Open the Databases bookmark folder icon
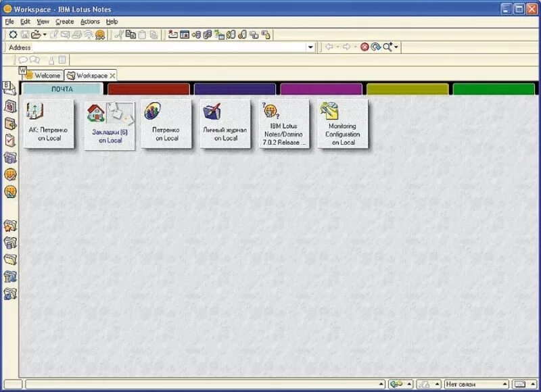Screen dimensions: 541x392 click(x=10, y=243)
